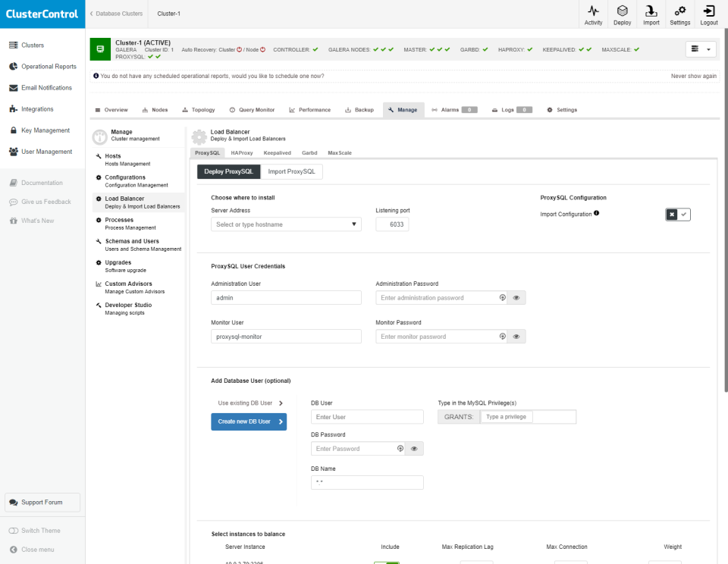Toggle the Import Configuration switch
Image resolution: width=728 pixels, height=564 pixels.
[678, 215]
